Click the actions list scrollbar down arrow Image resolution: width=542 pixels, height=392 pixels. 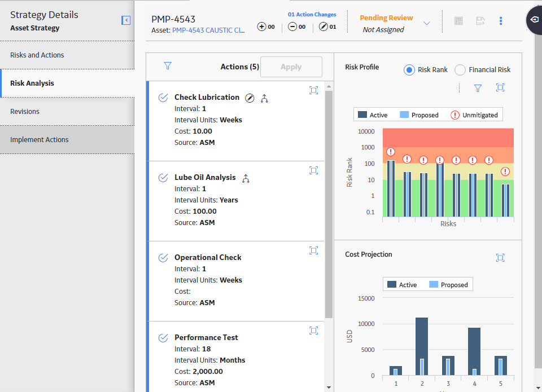tap(329, 387)
